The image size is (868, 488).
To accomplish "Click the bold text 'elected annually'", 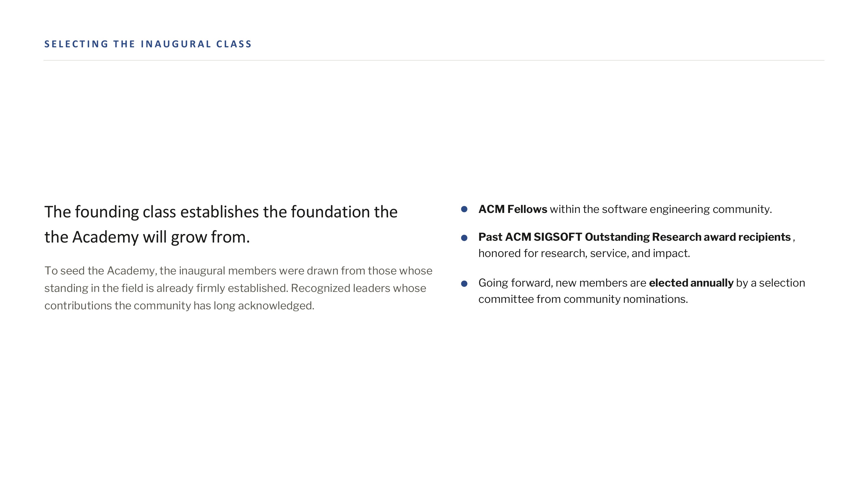I will pos(691,282).
